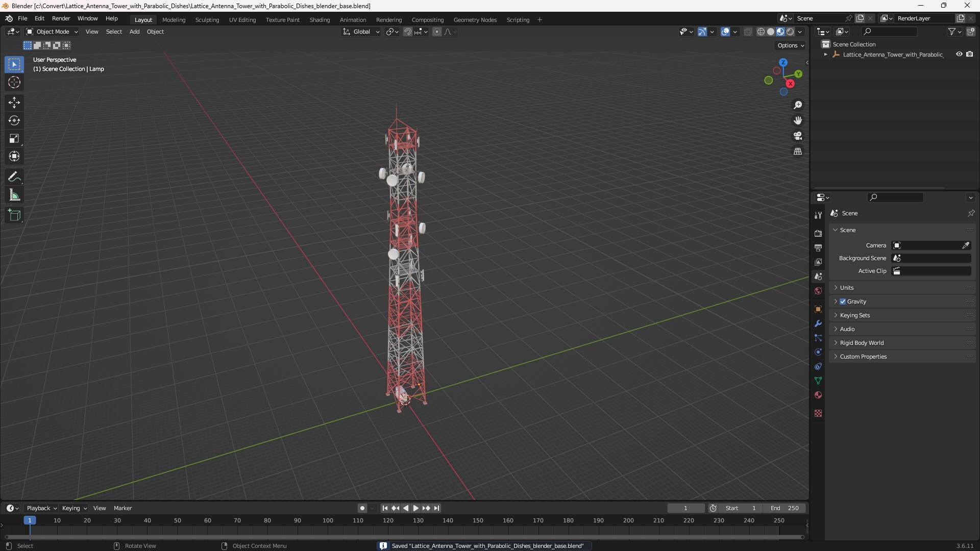Expand the Keying Sets panel
Viewport: 980px width, 551px height.
pyautogui.click(x=902, y=315)
